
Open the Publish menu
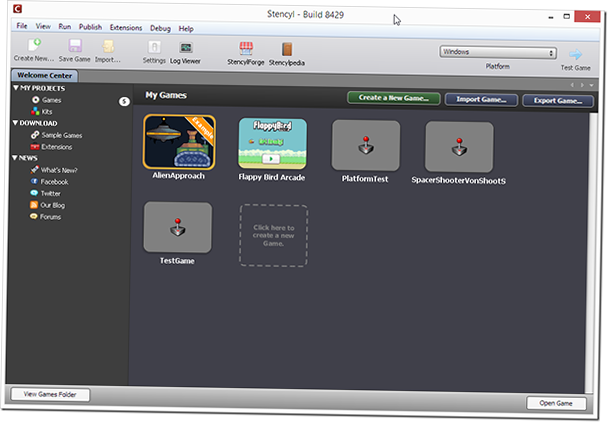[x=90, y=27]
